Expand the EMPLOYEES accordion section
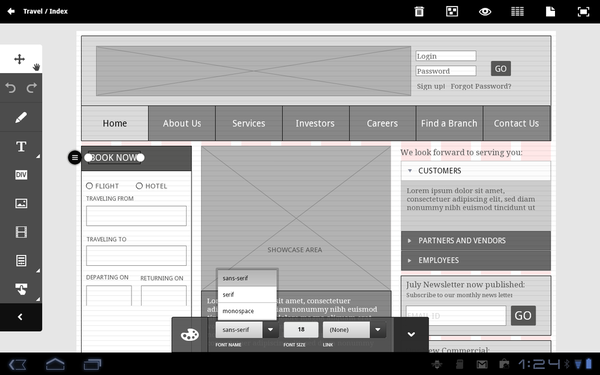 pos(476,260)
